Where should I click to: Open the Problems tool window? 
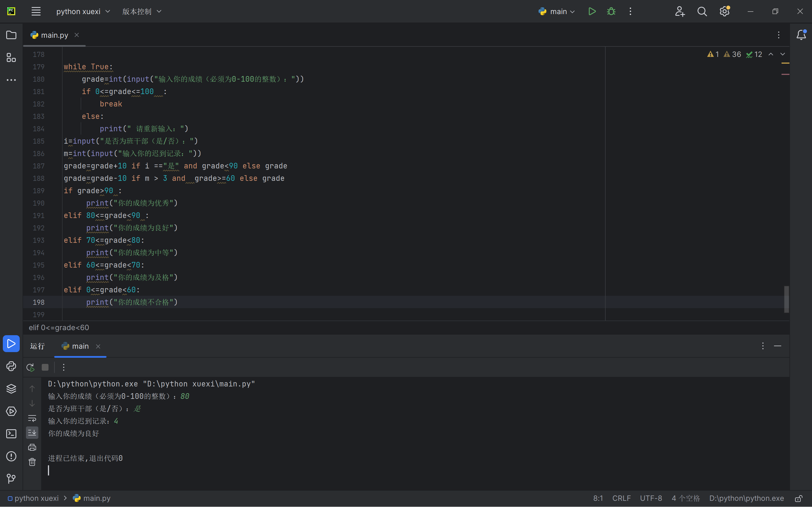click(11, 456)
